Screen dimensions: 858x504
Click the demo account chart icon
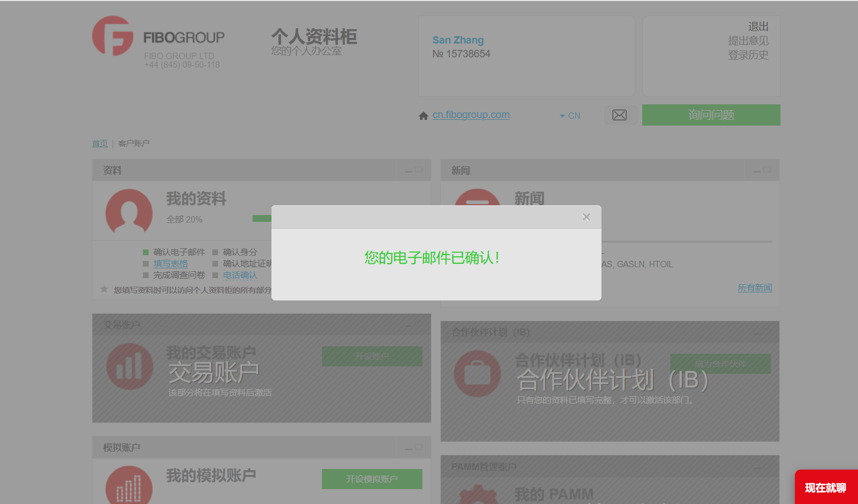tap(129, 486)
